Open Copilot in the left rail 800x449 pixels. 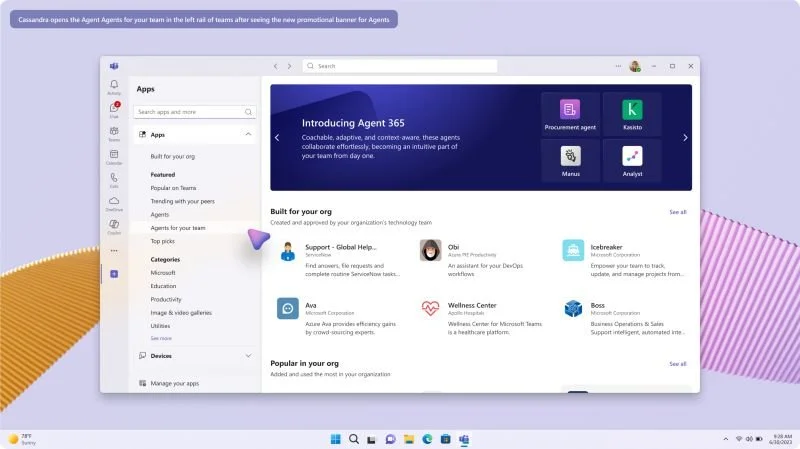[114, 224]
